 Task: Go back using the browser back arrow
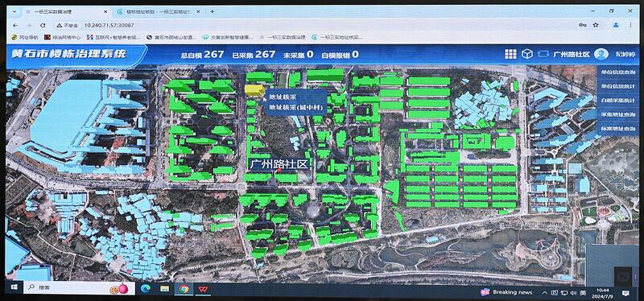coord(15,26)
